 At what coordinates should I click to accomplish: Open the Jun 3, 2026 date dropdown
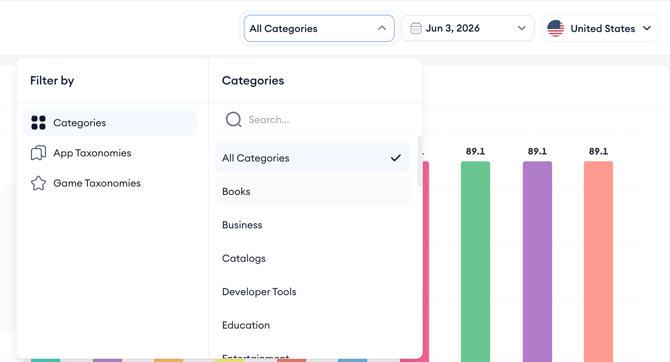(x=467, y=28)
